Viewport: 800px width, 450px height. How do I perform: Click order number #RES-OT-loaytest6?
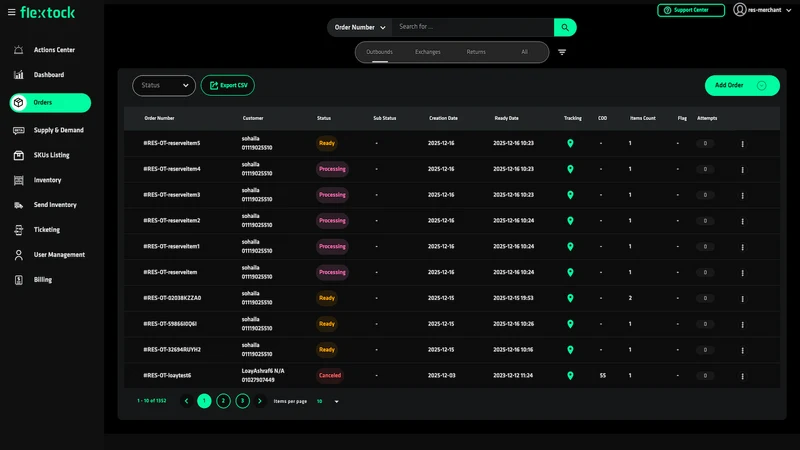[167, 376]
